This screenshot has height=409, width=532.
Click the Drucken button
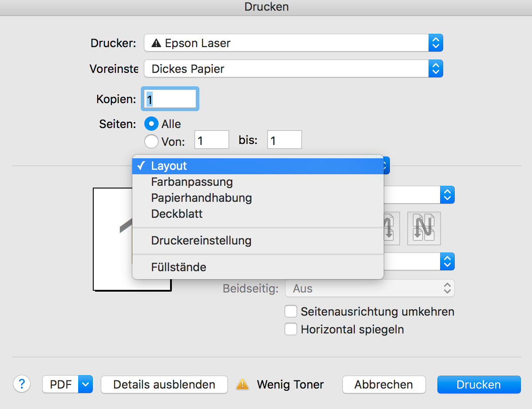pos(479,384)
